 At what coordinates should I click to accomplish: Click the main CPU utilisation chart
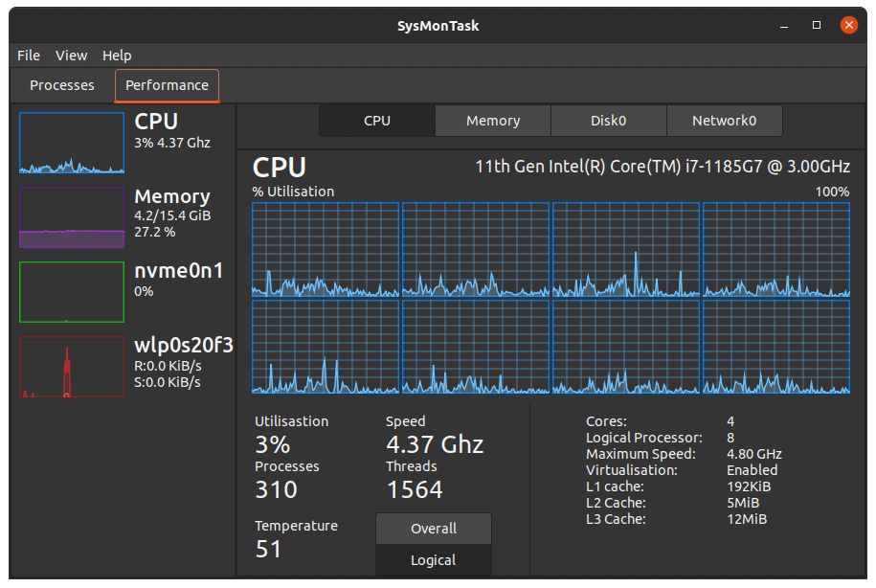pos(550,297)
